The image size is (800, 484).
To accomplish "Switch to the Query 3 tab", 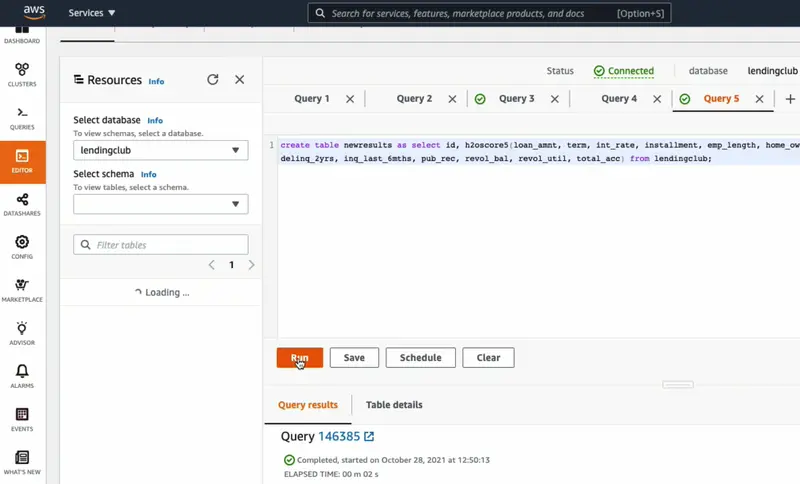I will tap(516, 98).
